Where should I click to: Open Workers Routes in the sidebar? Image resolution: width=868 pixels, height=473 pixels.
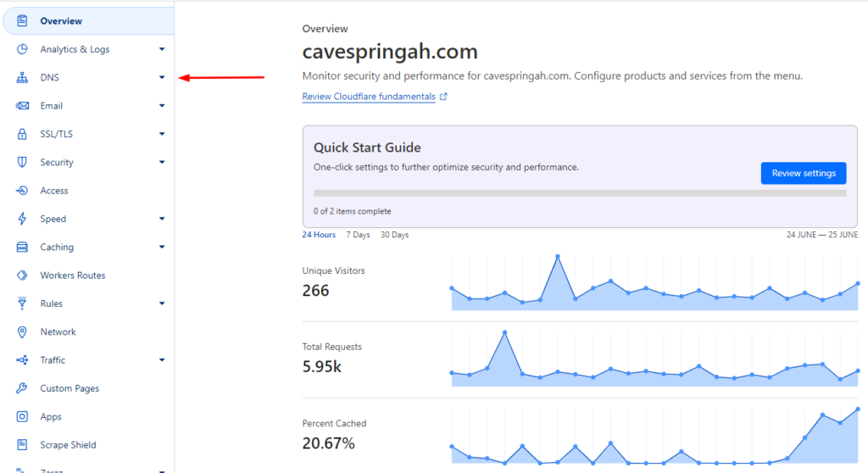[x=72, y=275]
